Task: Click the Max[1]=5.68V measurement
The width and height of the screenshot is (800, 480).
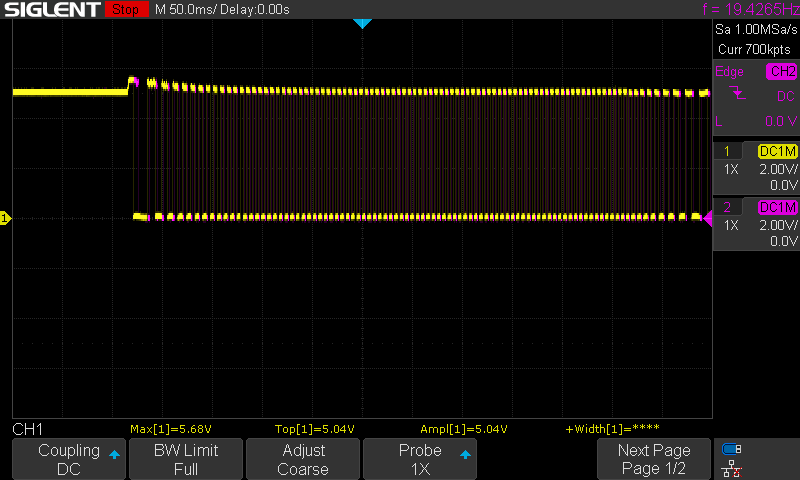Action: pos(170,429)
